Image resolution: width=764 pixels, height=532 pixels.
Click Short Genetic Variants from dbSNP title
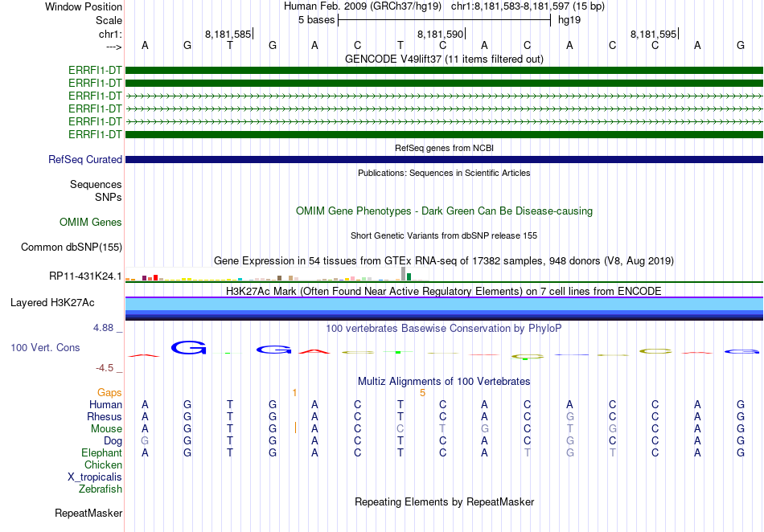(444, 235)
